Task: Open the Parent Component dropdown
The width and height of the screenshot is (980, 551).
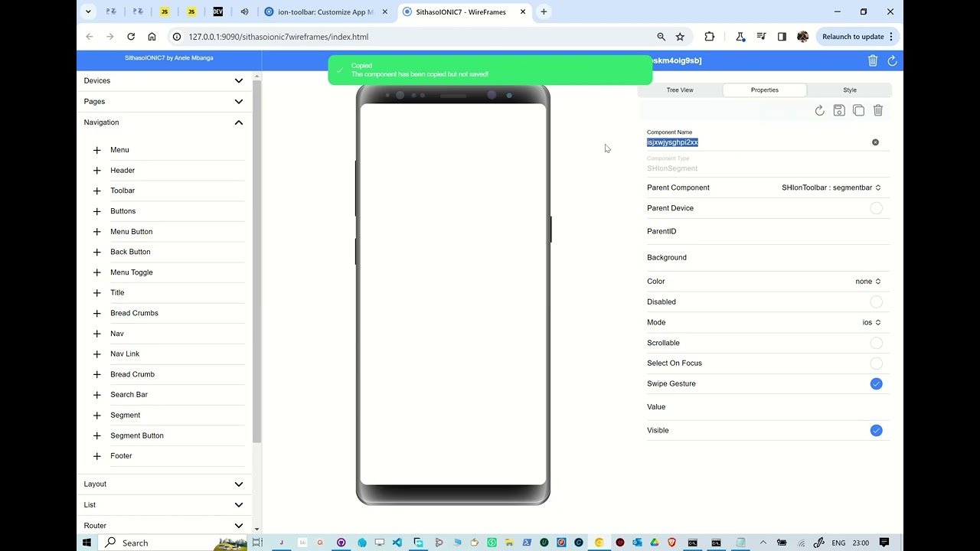Action: click(x=831, y=187)
